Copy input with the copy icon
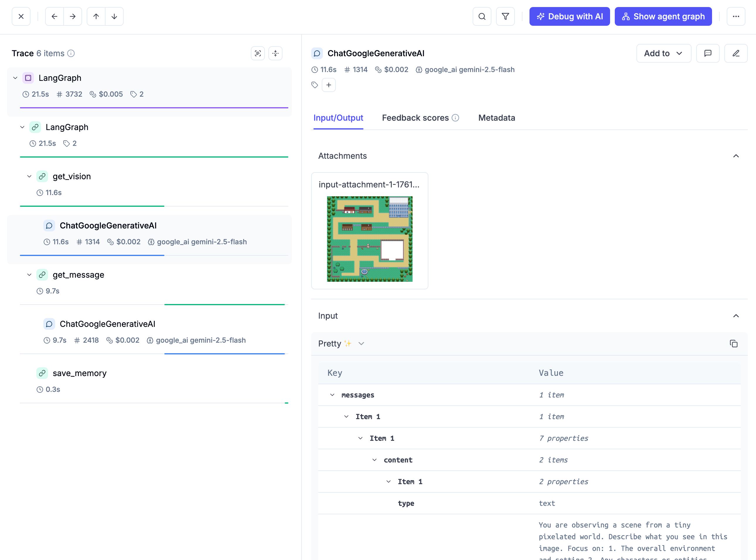This screenshot has height=560, width=756. tap(733, 344)
